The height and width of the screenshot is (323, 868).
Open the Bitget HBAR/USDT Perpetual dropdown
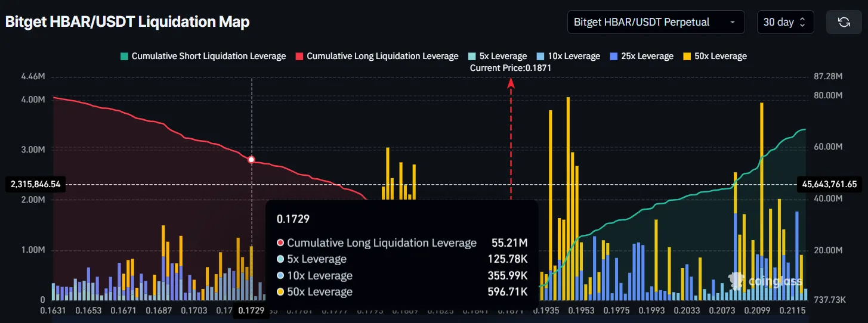pos(656,22)
